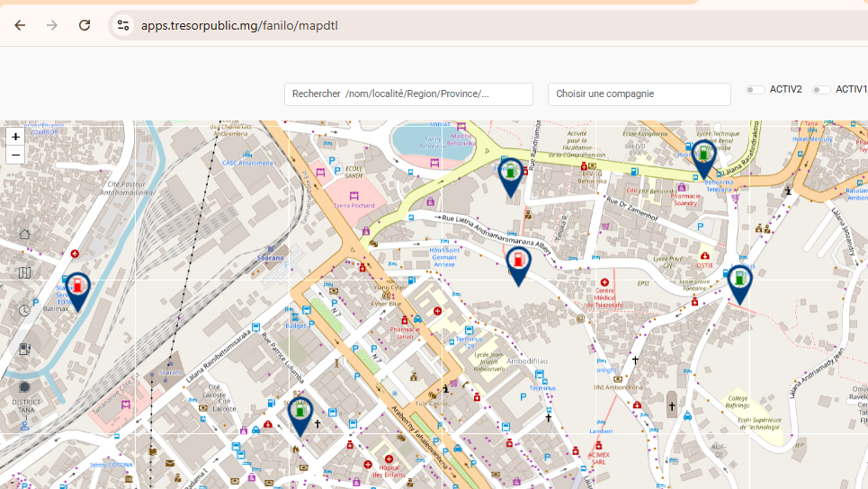The width and height of the screenshot is (868, 489).
Task: Click the Rechercher location search field
Action: (x=408, y=94)
